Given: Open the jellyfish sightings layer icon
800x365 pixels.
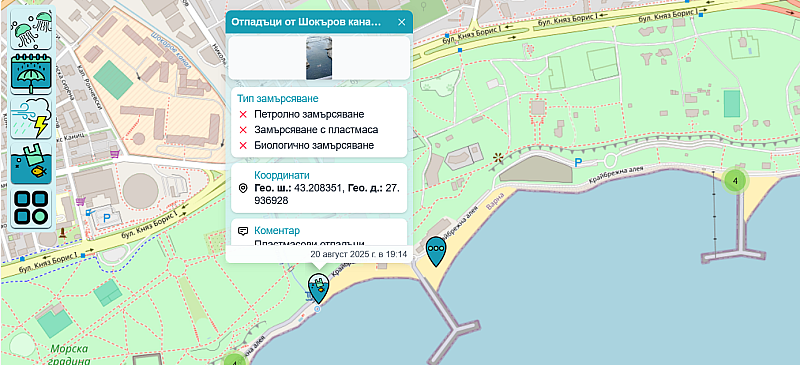Looking at the screenshot, I should tap(32, 29).
